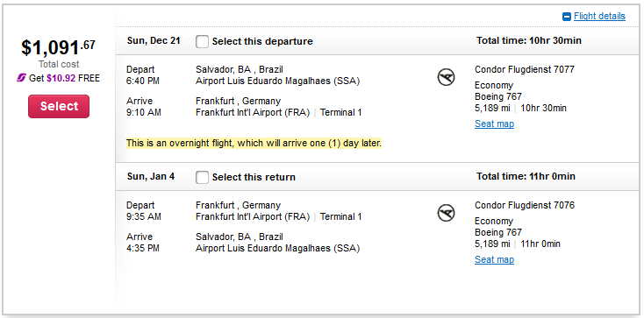This screenshot has width=644, height=318.
Task: Click the Get $10.92 FREE reward text
Action: pos(64,78)
